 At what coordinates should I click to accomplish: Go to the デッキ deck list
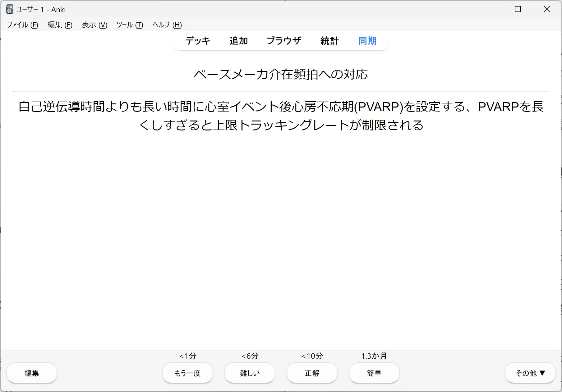(x=198, y=41)
